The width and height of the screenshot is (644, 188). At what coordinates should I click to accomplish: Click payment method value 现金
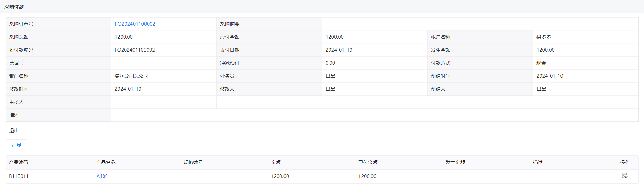(541, 63)
